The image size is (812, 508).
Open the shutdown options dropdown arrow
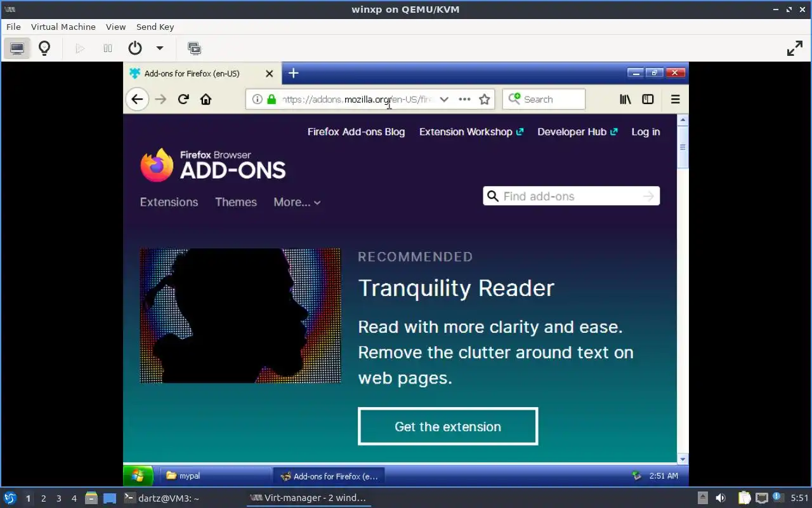pos(160,48)
